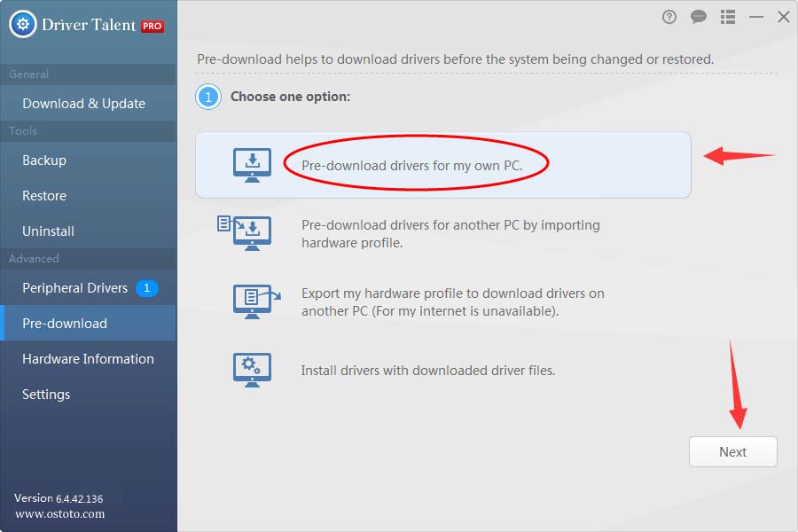Close the Driver Talent window
The height and width of the screenshot is (532, 798).
pos(784,18)
